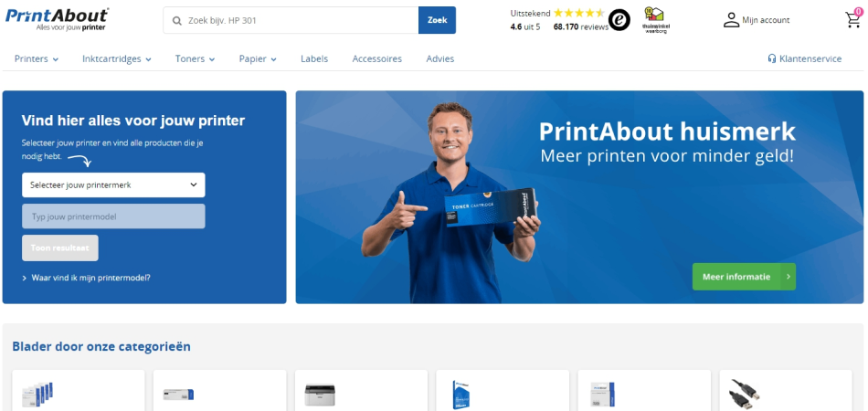
Task: Click the Zoek button
Action: (x=438, y=20)
